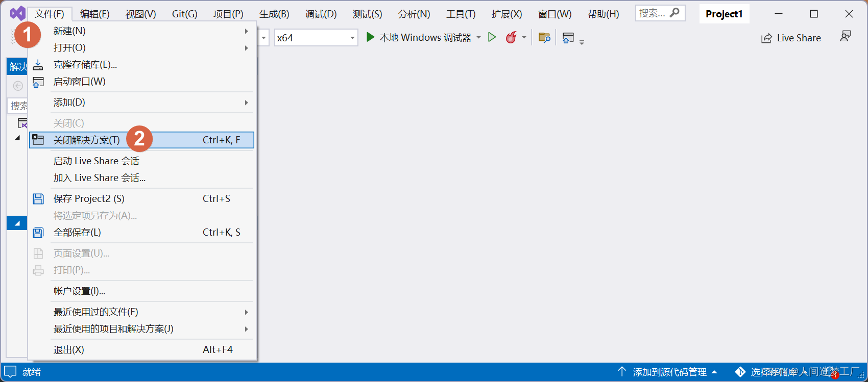868x382 pixels.
Task: Open the 帮助(H) menu
Action: pyautogui.click(x=604, y=14)
